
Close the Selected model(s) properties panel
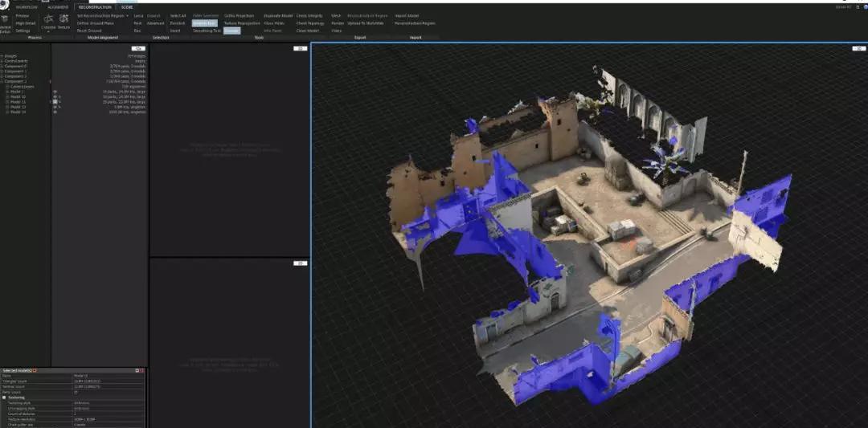tap(141, 370)
